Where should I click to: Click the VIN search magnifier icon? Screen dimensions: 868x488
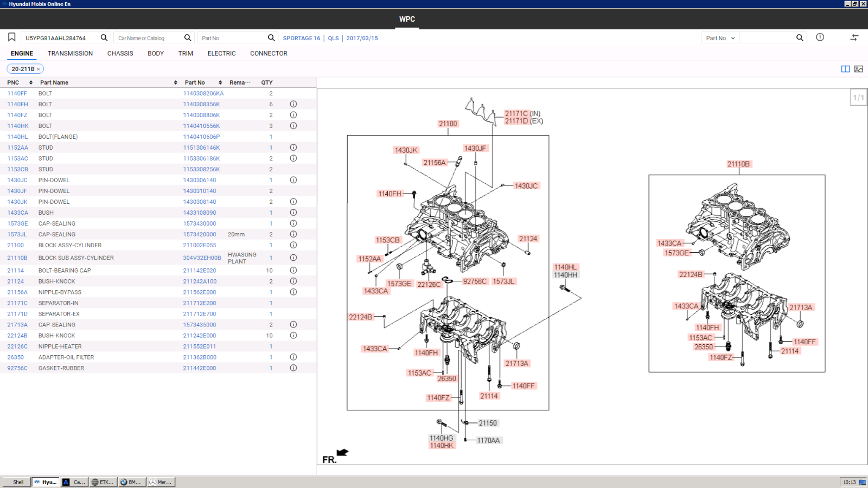(x=104, y=37)
